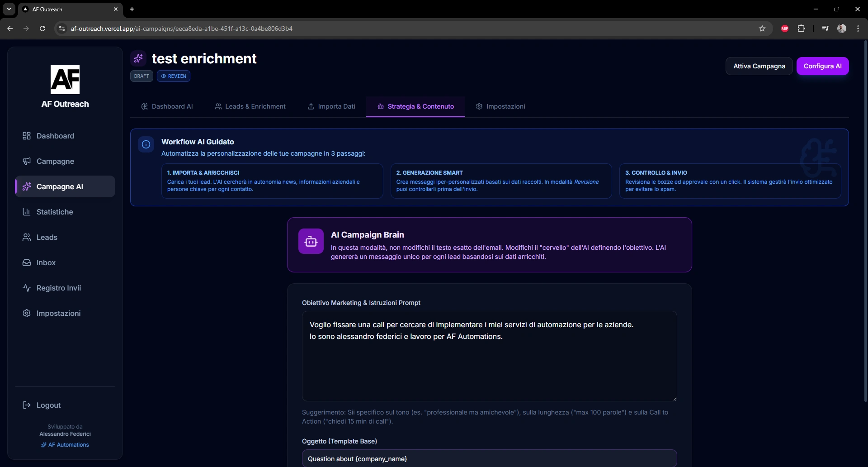Screen dimensions: 868x467
Task: Open the browser extensions puzzle icon
Action: point(801,29)
